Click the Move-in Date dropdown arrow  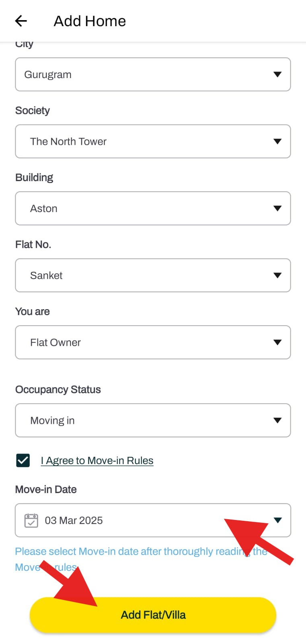tap(277, 520)
